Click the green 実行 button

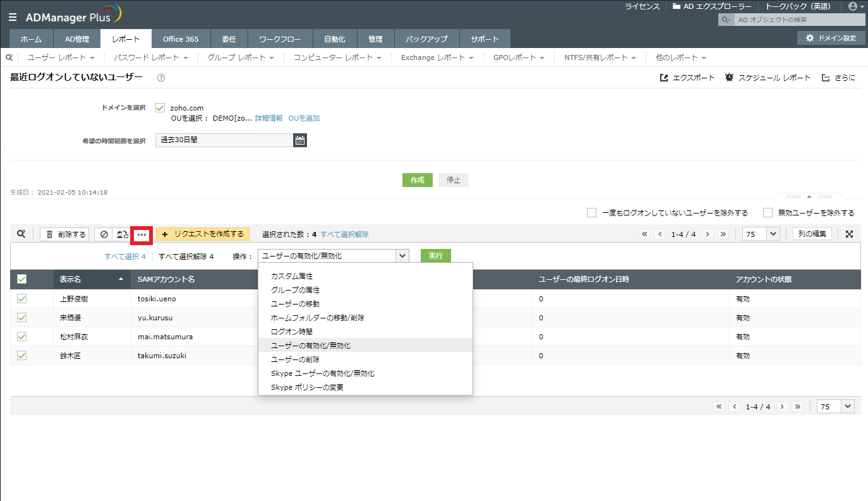[436, 256]
